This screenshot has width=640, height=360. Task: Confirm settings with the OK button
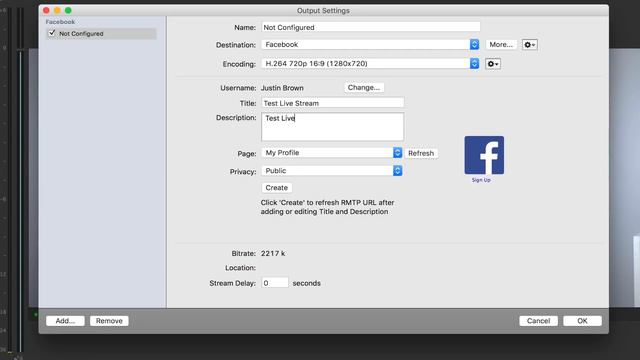[582, 321]
